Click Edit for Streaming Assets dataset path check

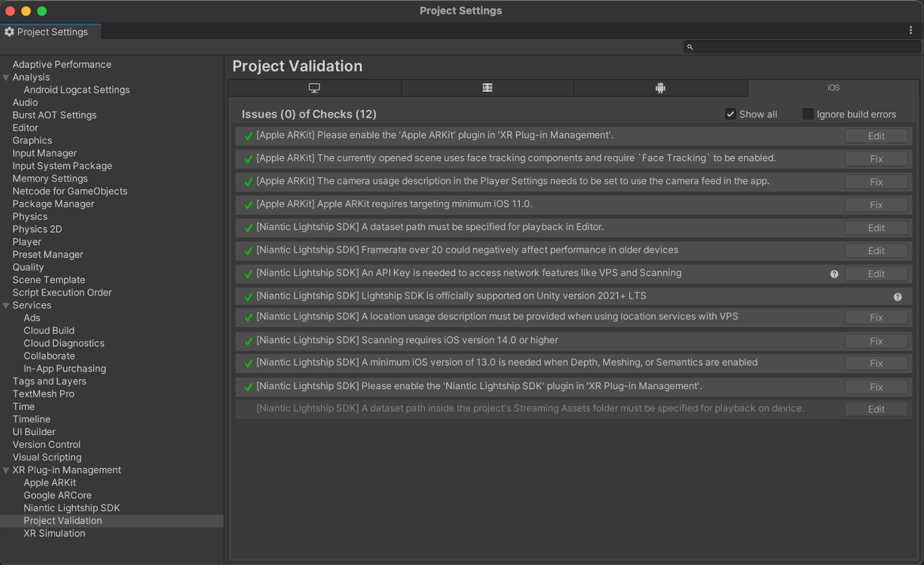(876, 409)
